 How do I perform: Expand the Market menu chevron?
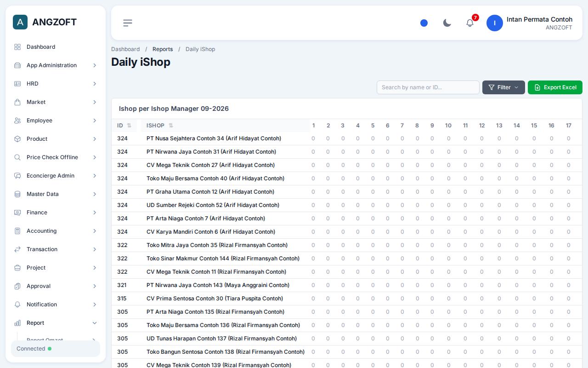(95, 102)
